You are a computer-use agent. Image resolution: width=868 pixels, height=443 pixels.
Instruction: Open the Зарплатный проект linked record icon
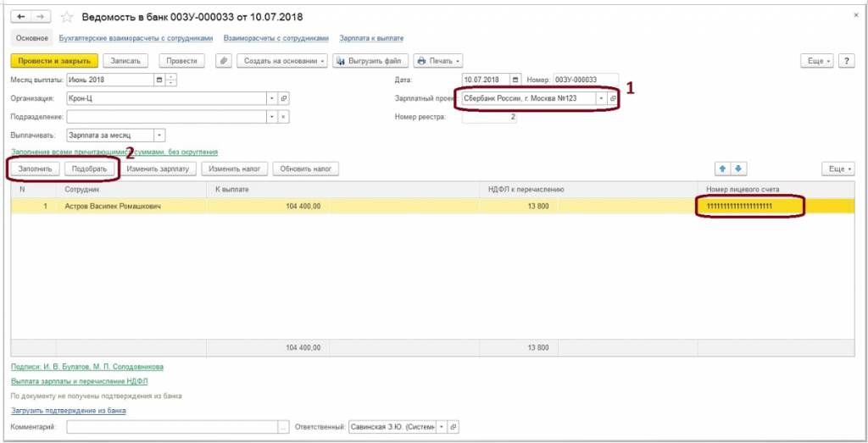coord(613,98)
